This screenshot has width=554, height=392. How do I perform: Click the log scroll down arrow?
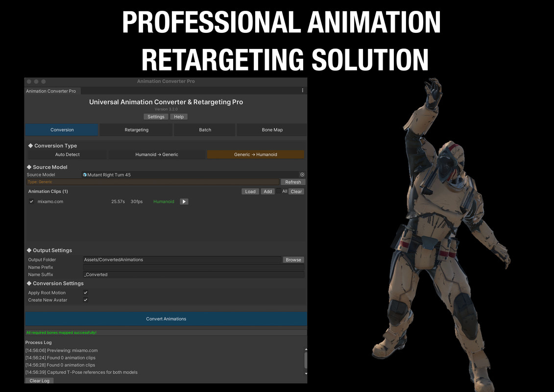[x=306, y=373]
